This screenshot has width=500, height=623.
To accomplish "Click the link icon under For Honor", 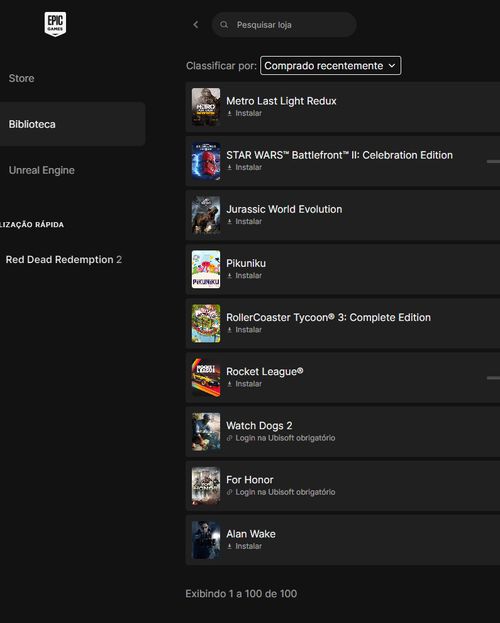I will click(229, 492).
